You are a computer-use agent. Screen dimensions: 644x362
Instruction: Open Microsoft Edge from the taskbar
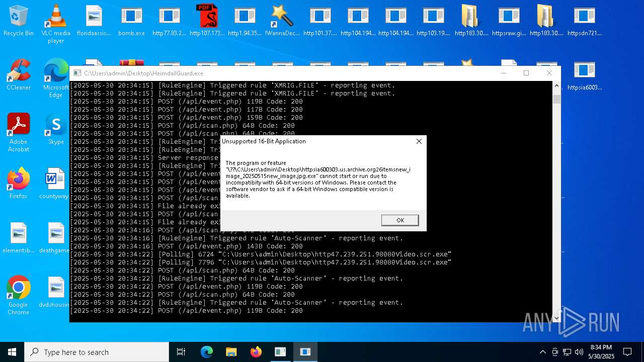point(207,352)
